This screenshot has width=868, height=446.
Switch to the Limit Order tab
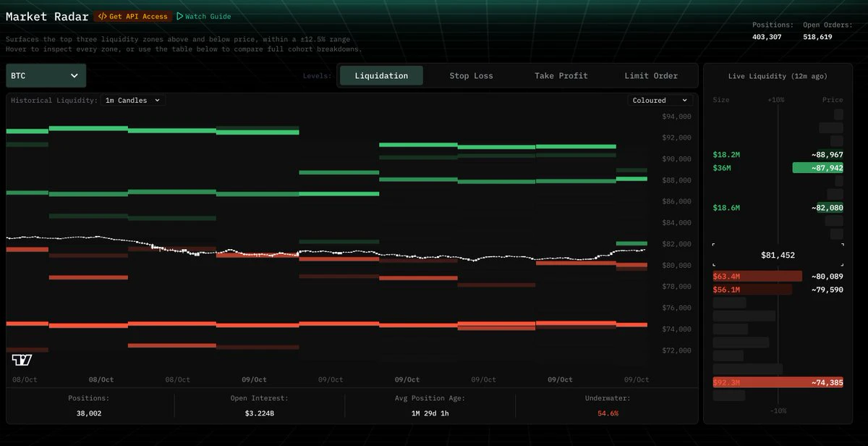coord(651,75)
